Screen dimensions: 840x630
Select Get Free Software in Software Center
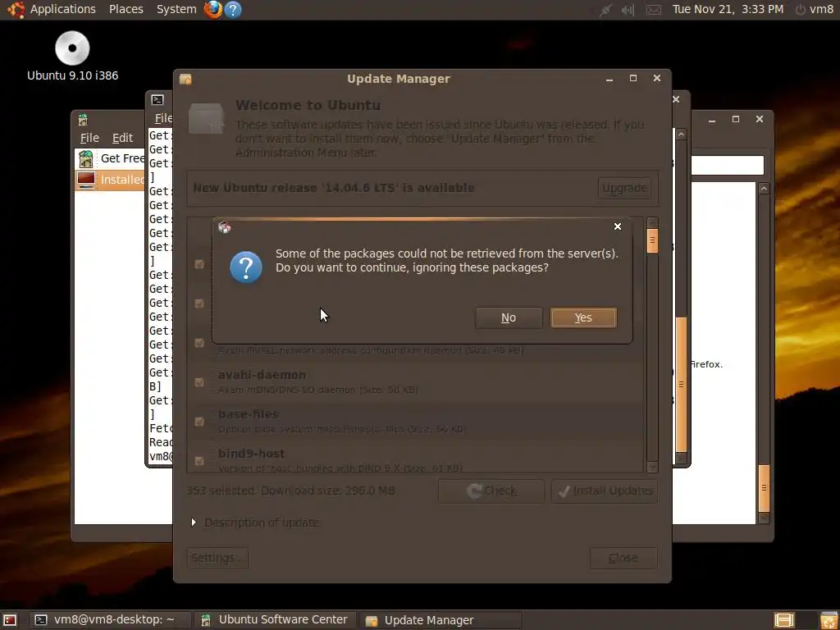coord(111,158)
